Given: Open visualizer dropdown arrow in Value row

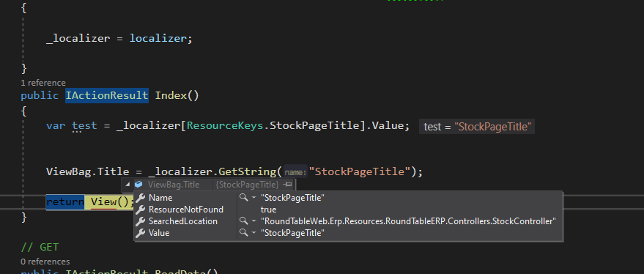Looking at the screenshot, I should (x=253, y=233).
